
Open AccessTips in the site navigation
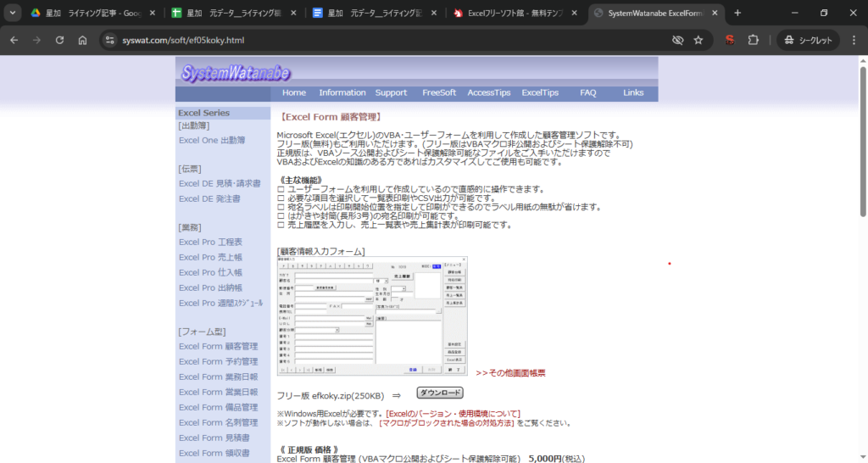pyautogui.click(x=489, y=93)
